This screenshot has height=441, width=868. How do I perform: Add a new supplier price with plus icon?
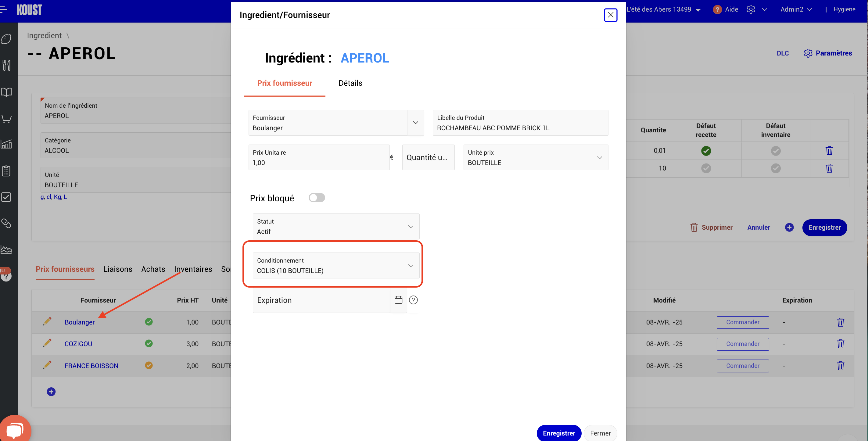tap(51, 392)
